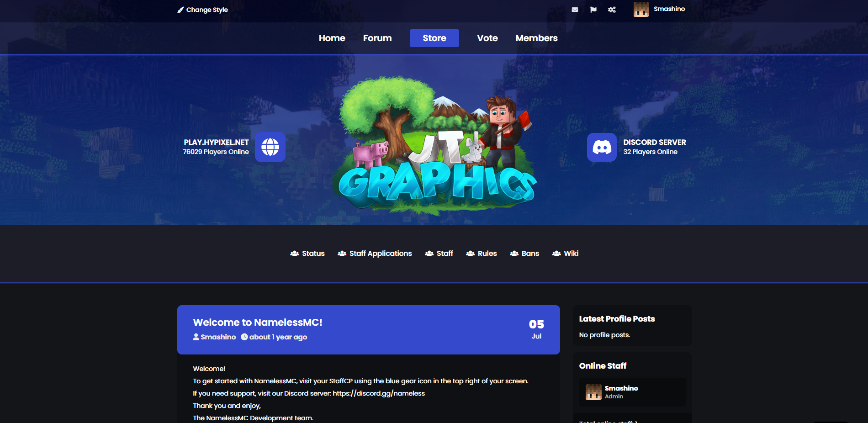The width and height of the screenshot is (868, 423).
Task: Click the Latest Profile Posts heading
Action: point(617,319)
